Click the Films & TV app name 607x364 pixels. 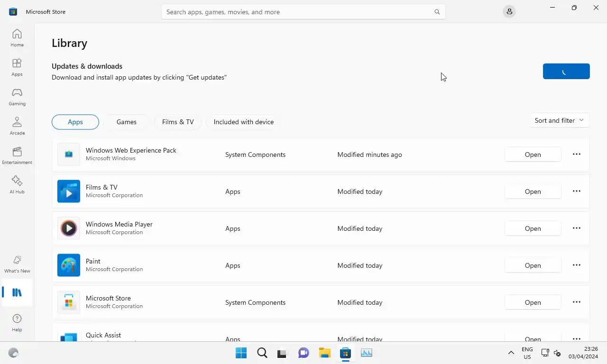[101, 187]
